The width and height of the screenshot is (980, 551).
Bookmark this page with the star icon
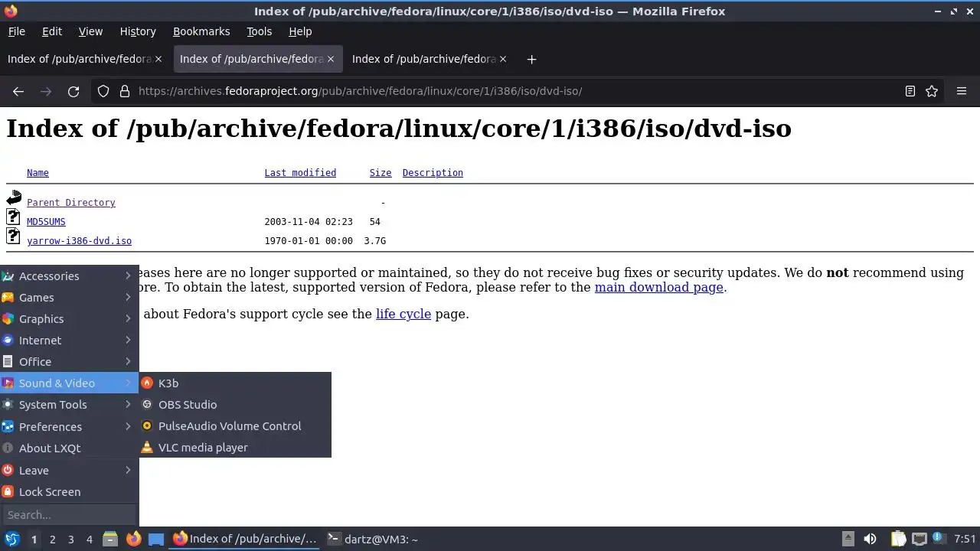(x=932, y=91)
